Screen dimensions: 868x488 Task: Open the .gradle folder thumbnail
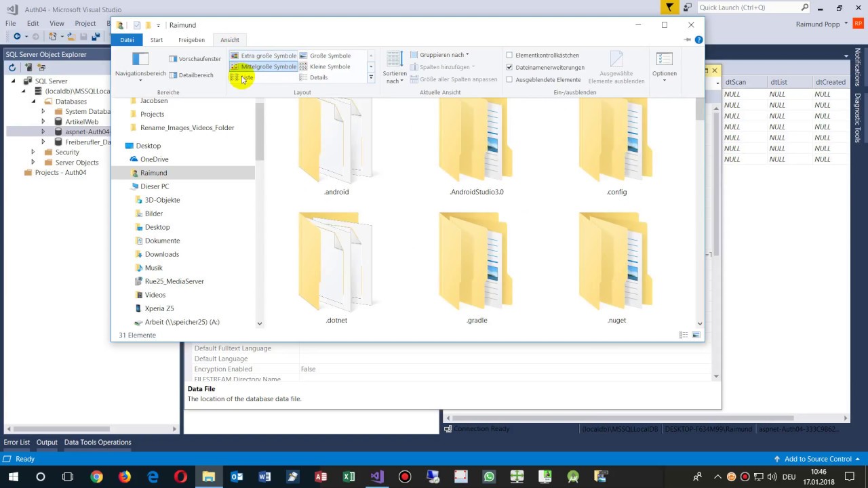(x=477, y=261)
